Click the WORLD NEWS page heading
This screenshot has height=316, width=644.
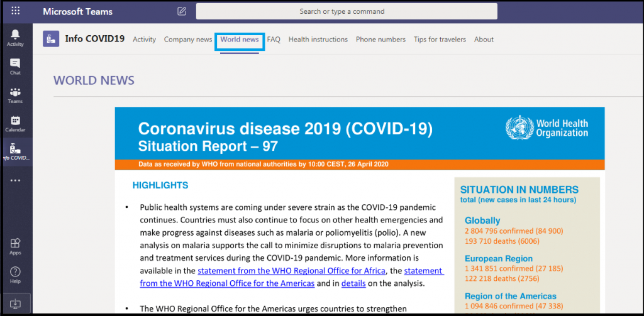tap(94, 80)
